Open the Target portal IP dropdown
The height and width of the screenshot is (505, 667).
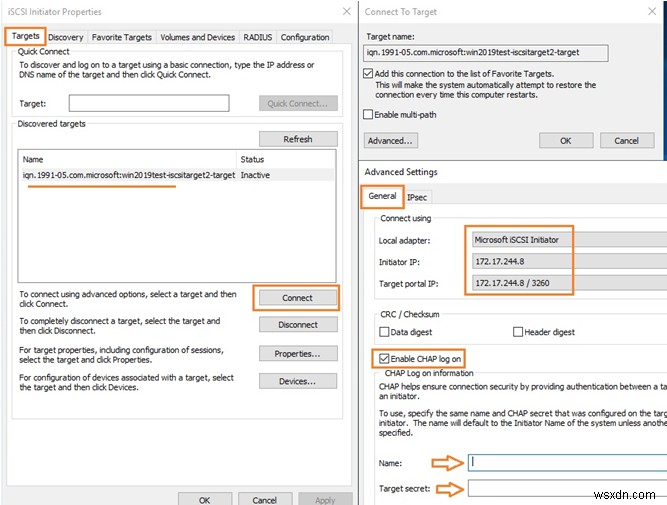(x=569, y=283)
